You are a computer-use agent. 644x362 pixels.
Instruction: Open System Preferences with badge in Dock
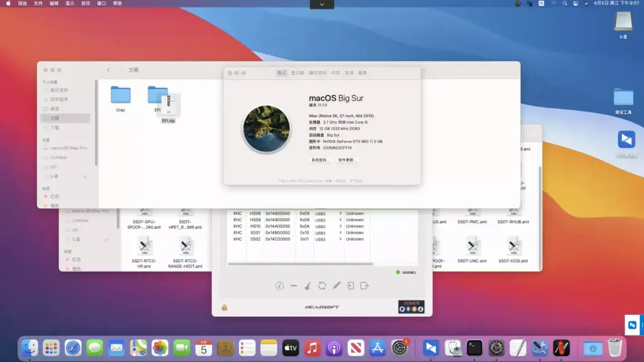pos(399,348)
